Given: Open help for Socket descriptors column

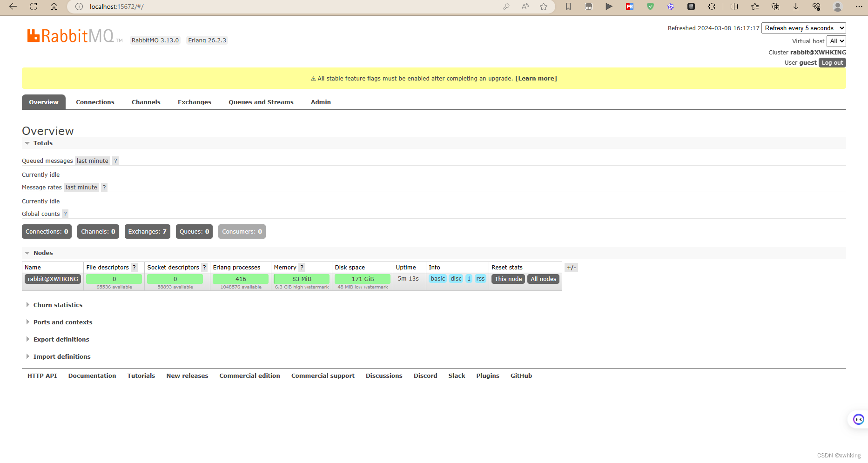Looking at the screenshot, I should tap(204, 268).
